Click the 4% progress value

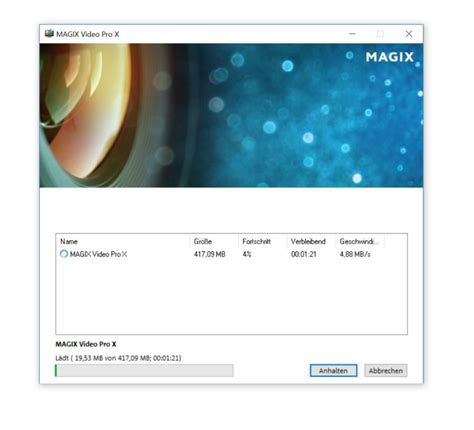[247, 254]
